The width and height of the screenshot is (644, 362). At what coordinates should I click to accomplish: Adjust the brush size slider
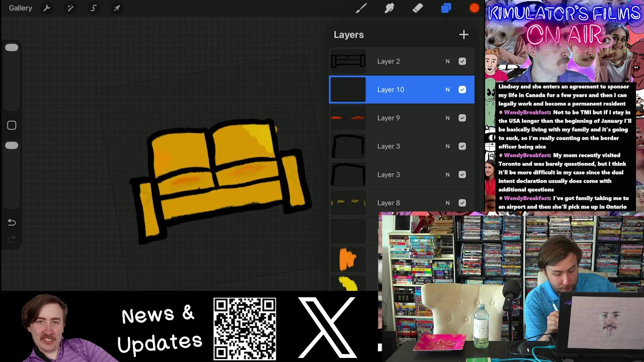point(12,48)
